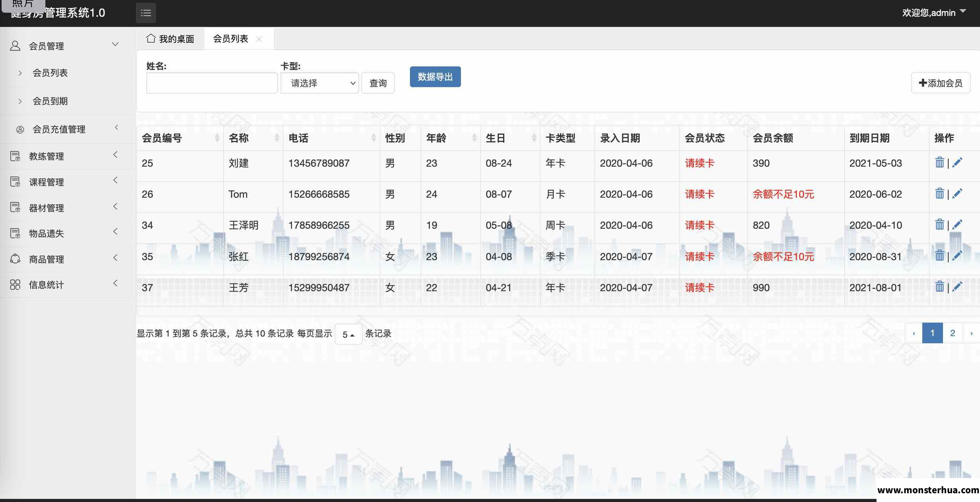Click the 查询 search button

[378, 83]
